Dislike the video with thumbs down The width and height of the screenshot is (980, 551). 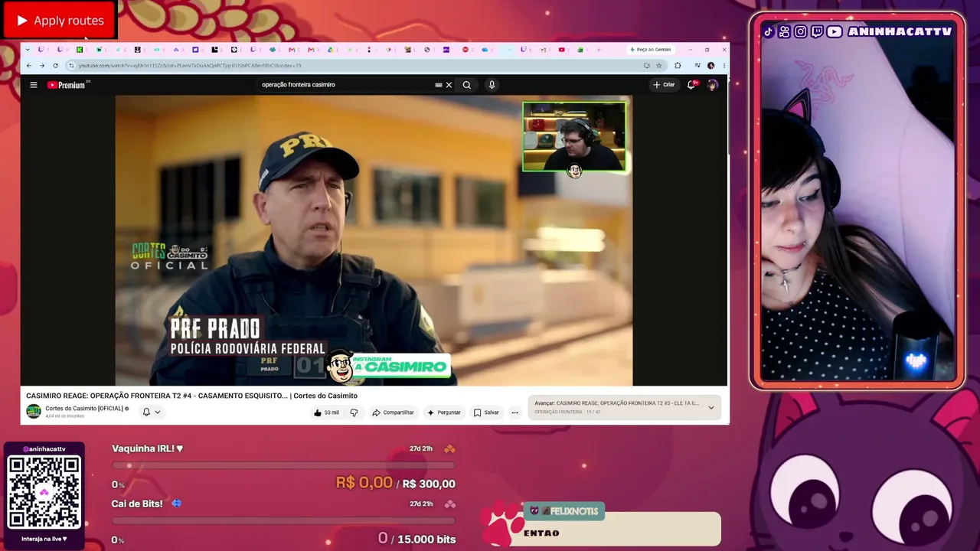point(354,412)
